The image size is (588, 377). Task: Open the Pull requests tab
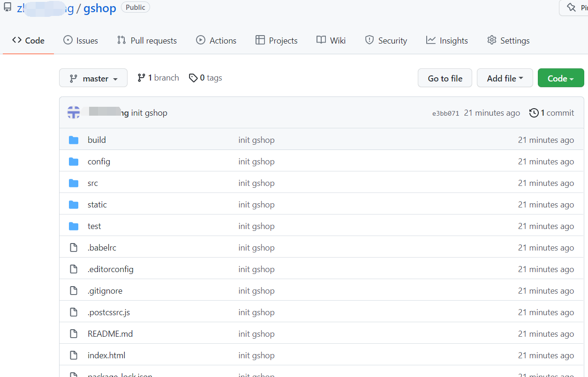click(x=147, y=41)
